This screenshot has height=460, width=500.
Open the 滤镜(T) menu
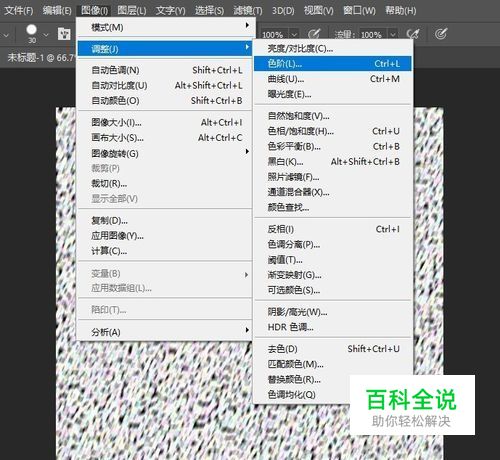tap(248, 11)
